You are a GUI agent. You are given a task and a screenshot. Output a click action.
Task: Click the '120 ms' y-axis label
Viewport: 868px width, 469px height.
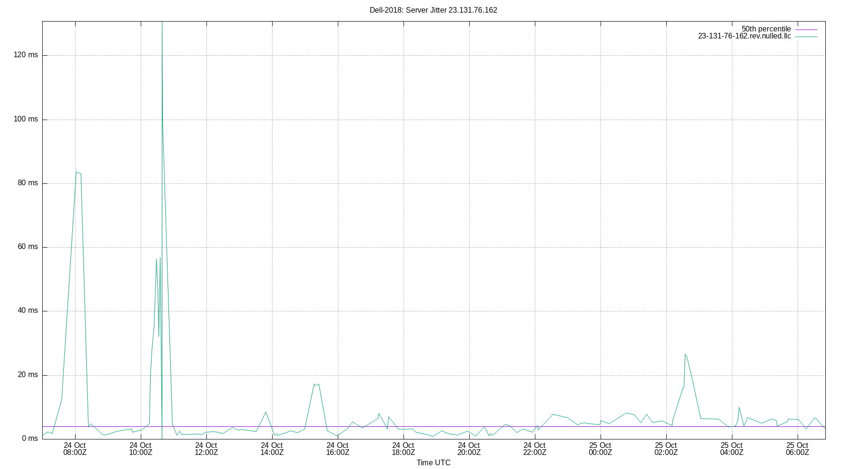click(26, 55)
